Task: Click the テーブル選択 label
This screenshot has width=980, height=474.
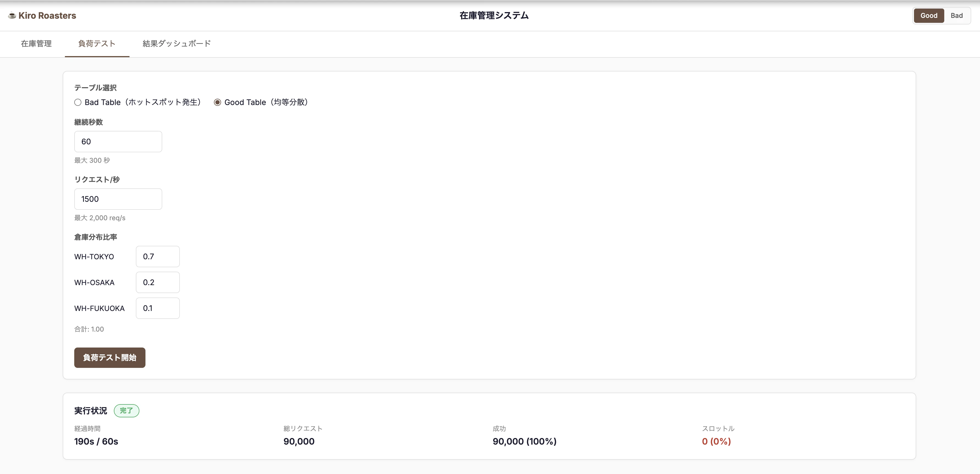Action: [95, 88]
